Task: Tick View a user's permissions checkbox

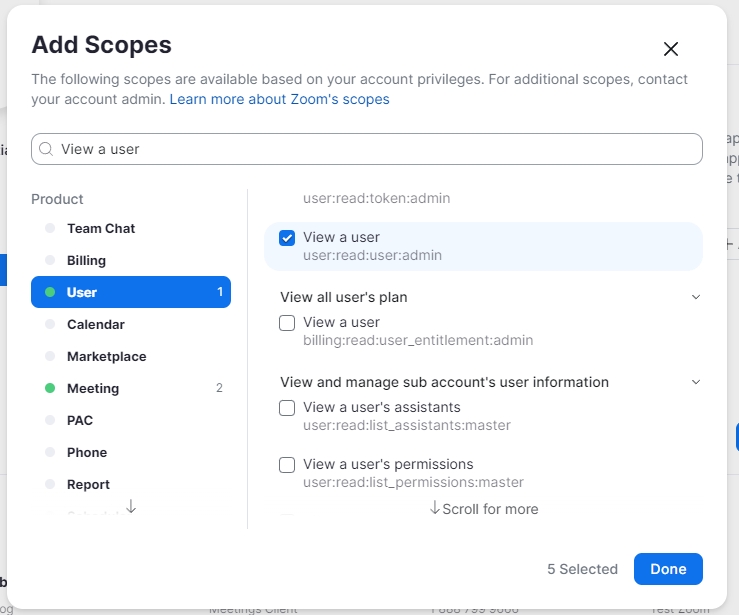Action: pos(287,465)
